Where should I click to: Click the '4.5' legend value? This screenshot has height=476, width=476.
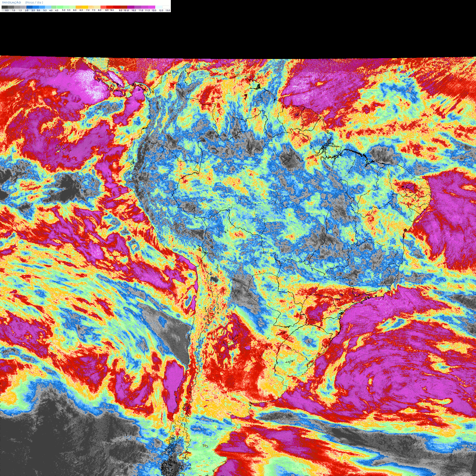pyautogui.click(x=57, y=10)
